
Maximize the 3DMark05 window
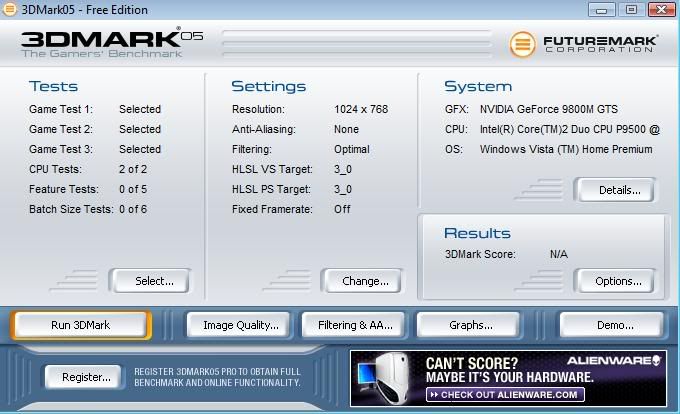631,10
